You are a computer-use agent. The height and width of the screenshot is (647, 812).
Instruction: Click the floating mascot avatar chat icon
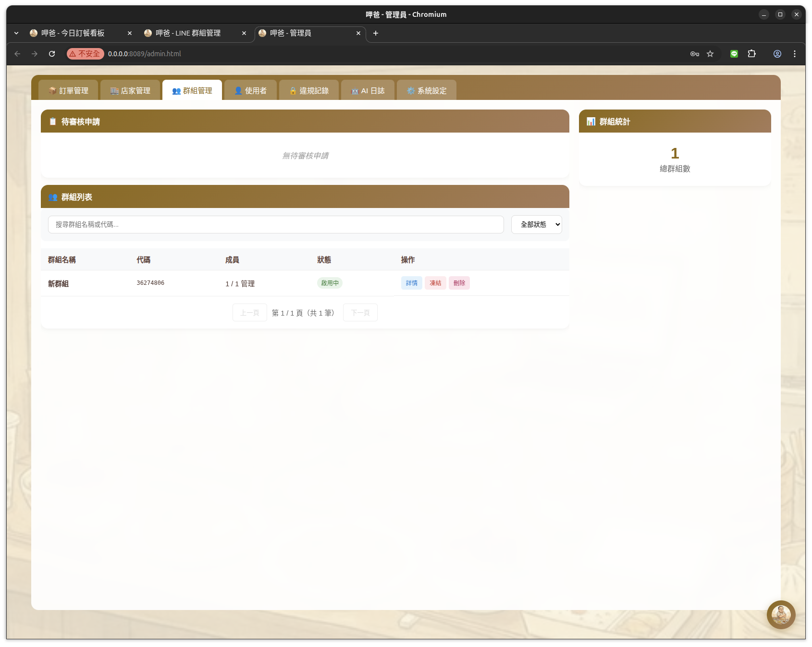781,614
